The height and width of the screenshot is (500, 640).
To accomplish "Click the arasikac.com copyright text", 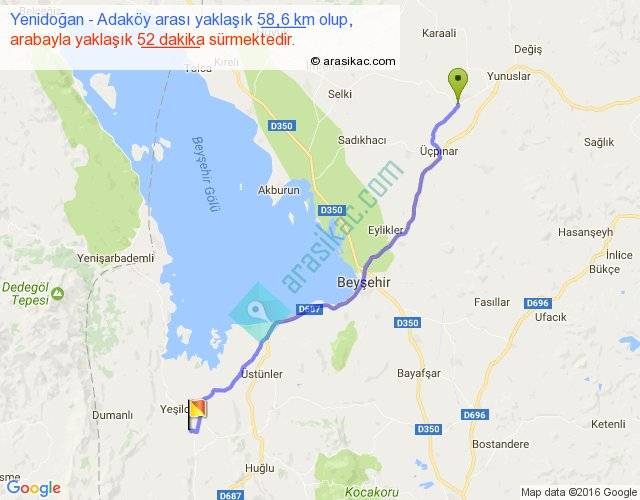I will [353, 61].
